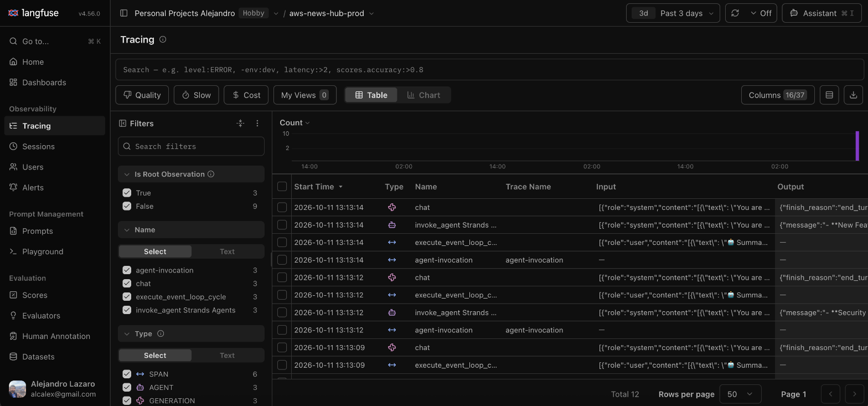Image resolution: width=868 pixels, height=406 pixels.
Task: Collapse the Is Root Observation filter section
Action: (x=191, y=174)
